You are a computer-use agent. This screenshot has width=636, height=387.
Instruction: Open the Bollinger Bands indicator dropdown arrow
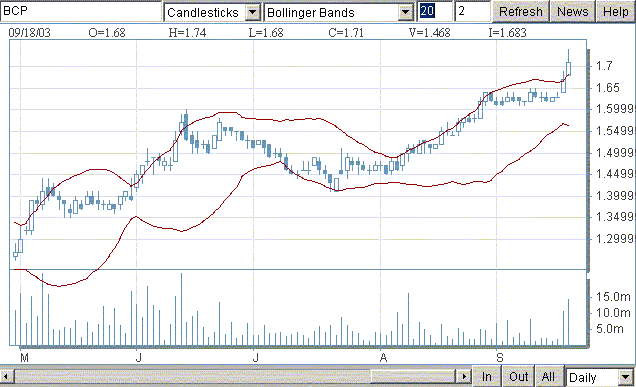(405, 12)
